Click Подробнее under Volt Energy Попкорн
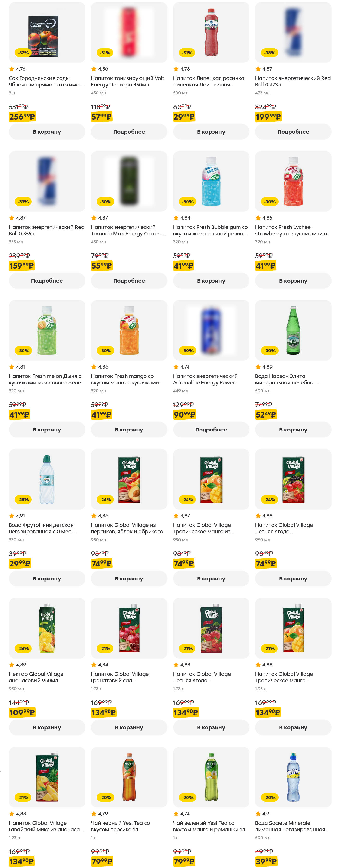Viewport: 340px width, 868px height. point(129,132)
